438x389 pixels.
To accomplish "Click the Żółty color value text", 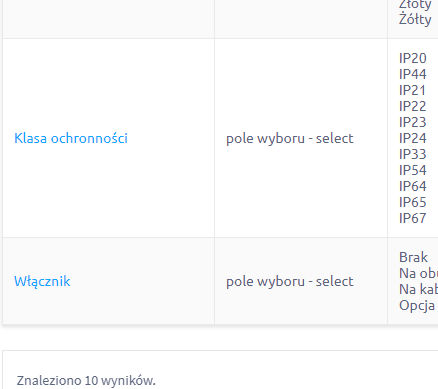I will click(x=415, y=19).
